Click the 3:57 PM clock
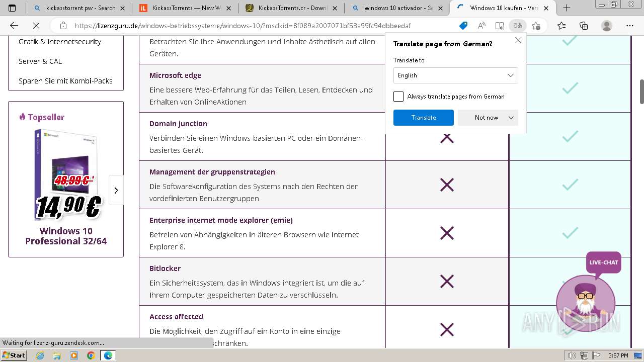This screenshot has height=362, width=644. click(618, 355)
